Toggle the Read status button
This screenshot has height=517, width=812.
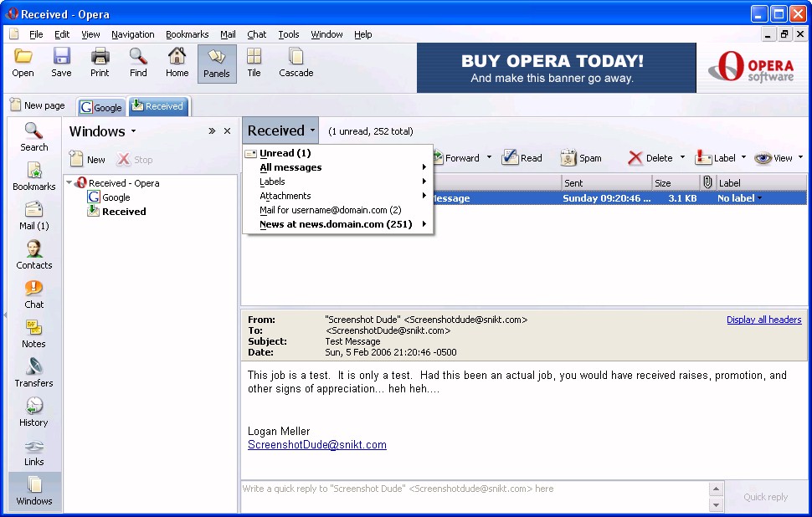coord(522,158)
